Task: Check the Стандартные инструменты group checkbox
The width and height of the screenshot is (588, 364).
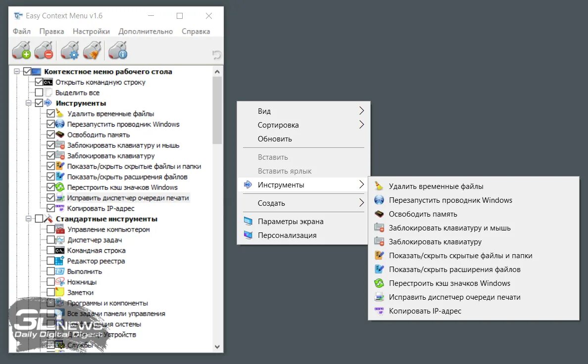Action: [39, 219]
